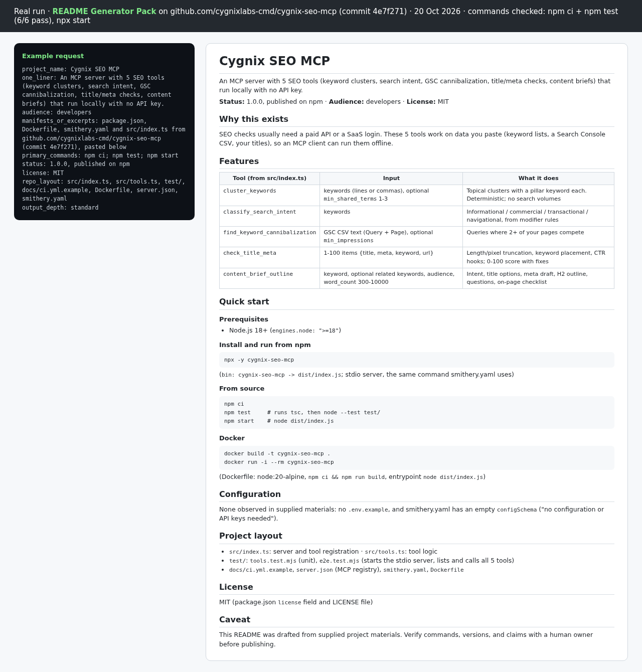The height and width of the screenshot is (672, 642).
Task: Click the npm start code line
Action: point(279,421)
